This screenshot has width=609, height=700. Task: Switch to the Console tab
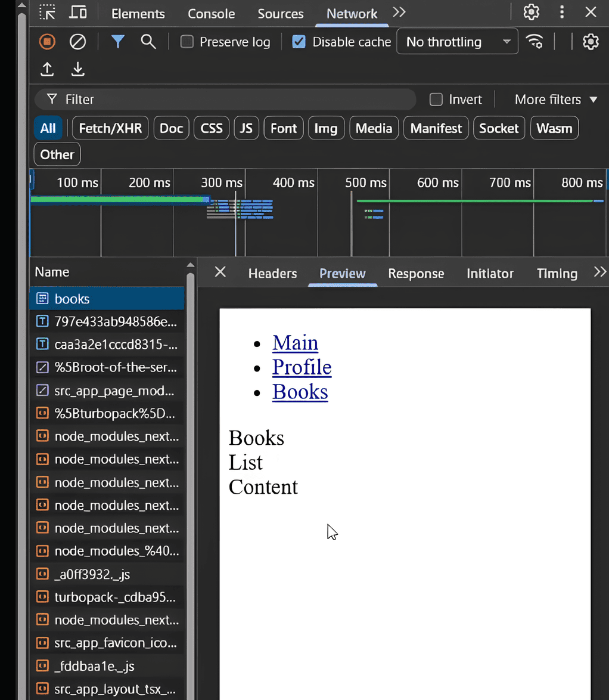pos(211,14)
